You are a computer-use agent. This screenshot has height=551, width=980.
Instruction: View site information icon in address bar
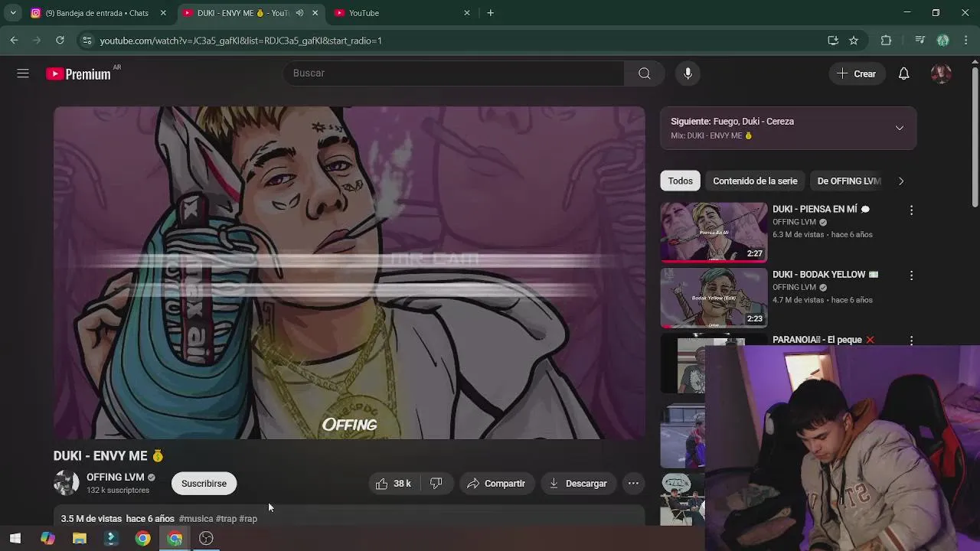[x=87, y=41]
